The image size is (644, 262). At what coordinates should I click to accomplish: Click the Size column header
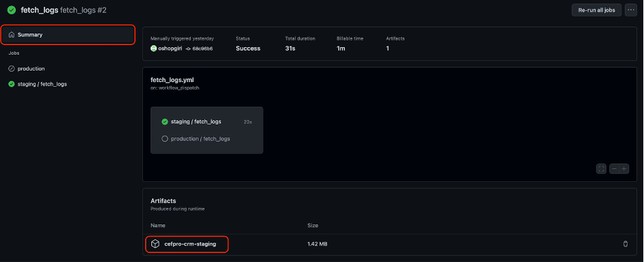tap(313, 226)
